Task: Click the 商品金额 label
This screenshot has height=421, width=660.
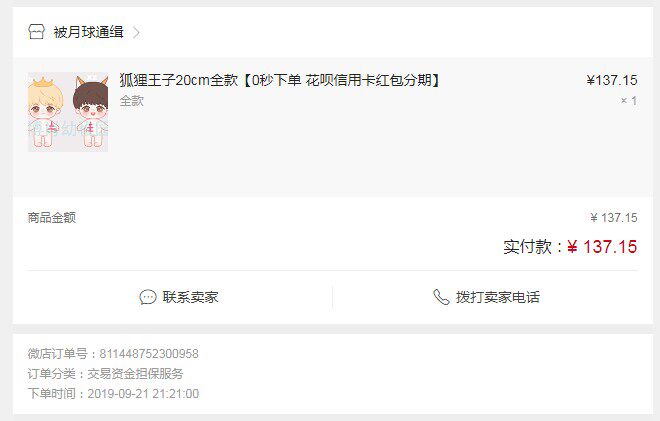Action: 52,218
